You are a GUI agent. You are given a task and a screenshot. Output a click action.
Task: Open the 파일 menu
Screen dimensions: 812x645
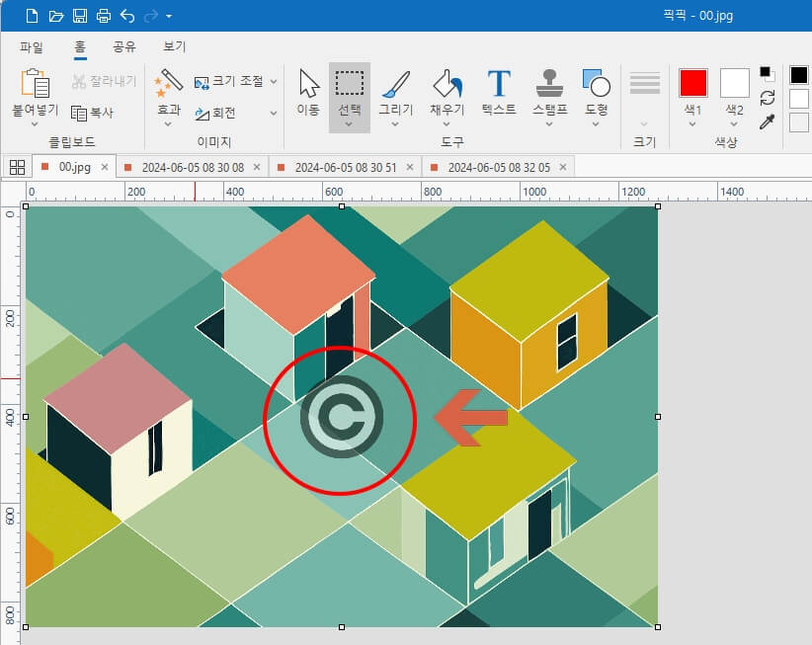[x=32, y=47]
